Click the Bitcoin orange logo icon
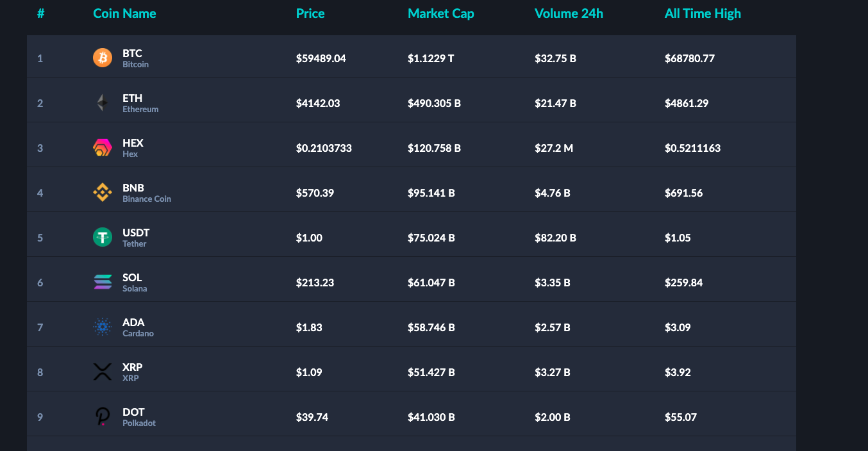The height and width of the screenshot is (451, 868). pyautogui.click(x=103, y=58)
